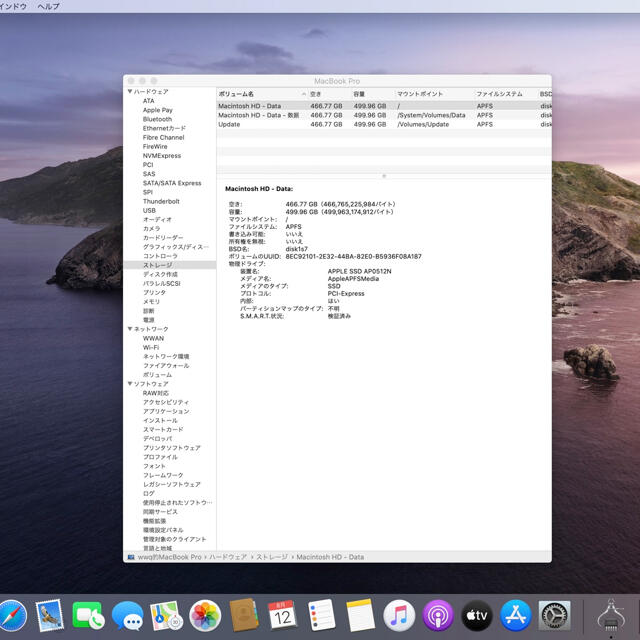Screen dimensions: 640x640
Task: Select ファイアウォール in sidebar
Action: pos(166,366)
